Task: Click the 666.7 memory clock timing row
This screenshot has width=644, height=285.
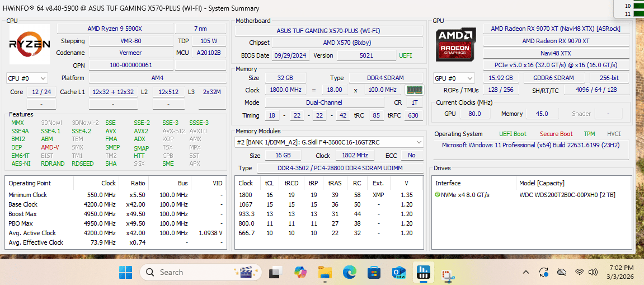Action: click(328, 233)
